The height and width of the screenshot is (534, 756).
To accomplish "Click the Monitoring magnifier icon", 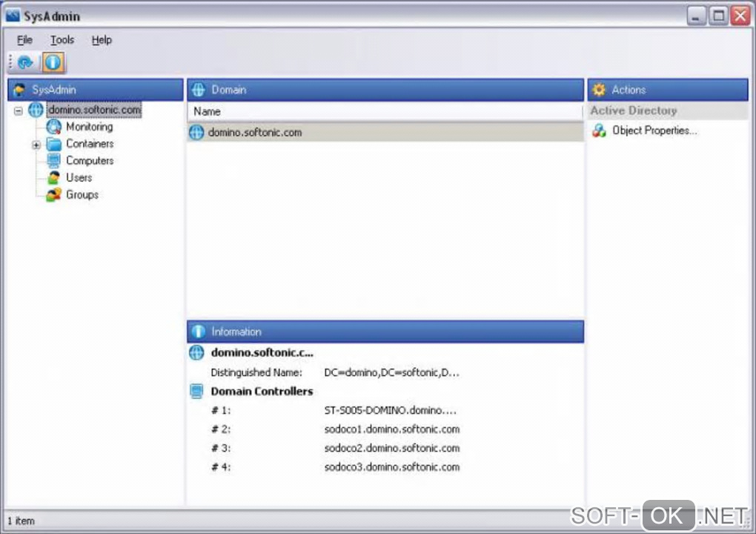I will coord(53,127).
